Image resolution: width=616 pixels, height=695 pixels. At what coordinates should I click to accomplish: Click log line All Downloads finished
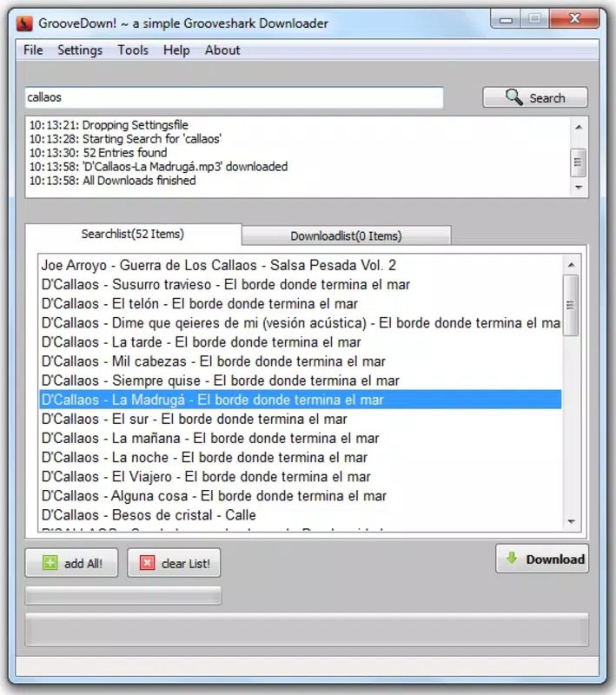tap(113, 181)
